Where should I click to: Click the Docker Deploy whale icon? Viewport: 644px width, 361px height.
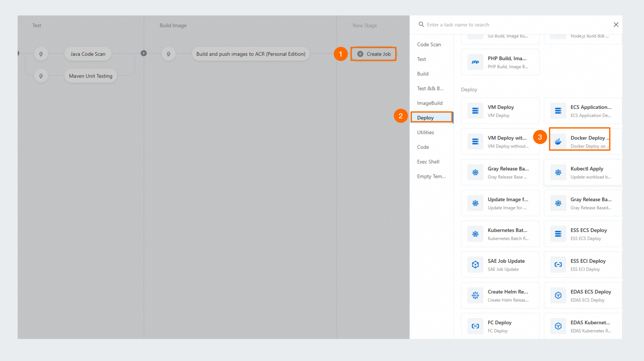click(558, 141)
